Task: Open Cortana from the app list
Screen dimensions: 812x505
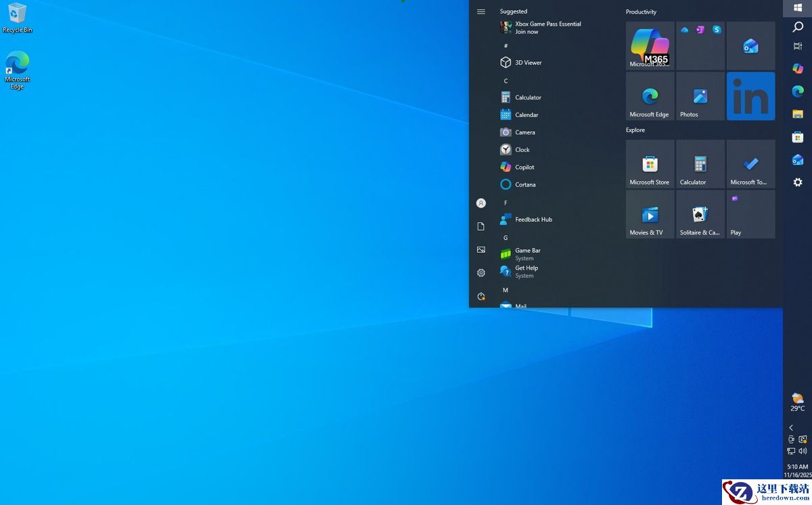Action: pos(525,185)
